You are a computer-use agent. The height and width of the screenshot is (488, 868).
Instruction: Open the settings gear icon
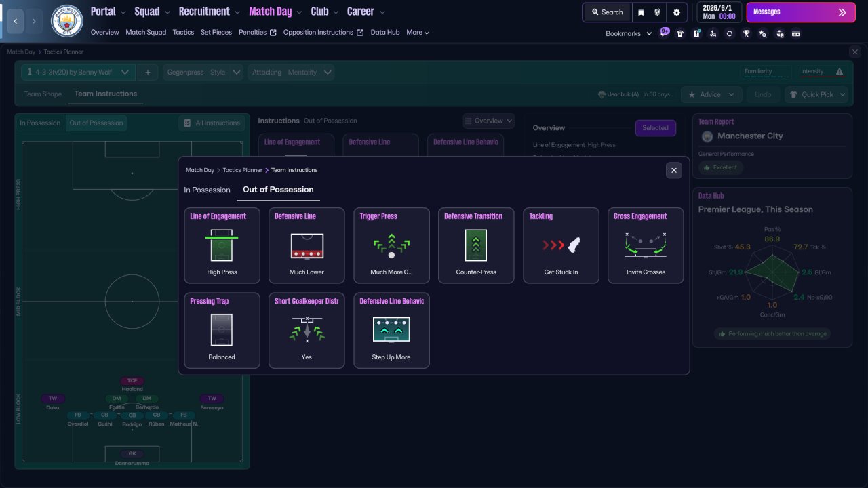tap(676, 12)
